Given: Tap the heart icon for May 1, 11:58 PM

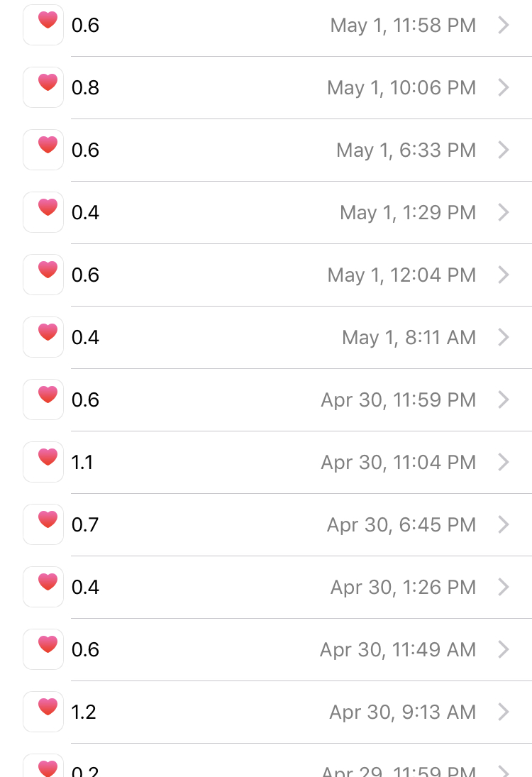Looking at the screenshot, I should (43, 25).
